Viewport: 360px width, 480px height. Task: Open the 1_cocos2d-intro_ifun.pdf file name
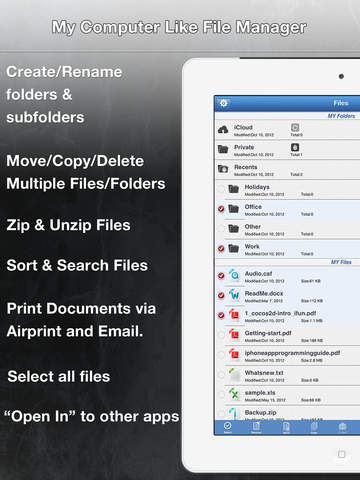pos(280,313)
